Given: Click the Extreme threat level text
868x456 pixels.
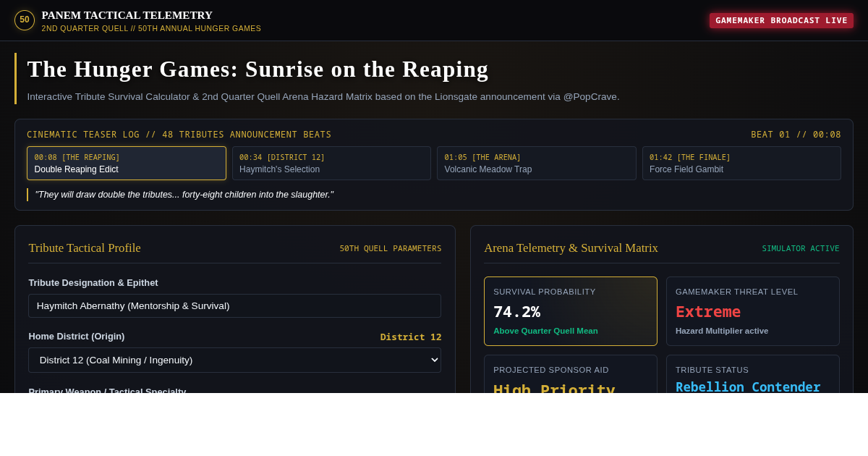Looking at the screenshot, I should [708, 312].
